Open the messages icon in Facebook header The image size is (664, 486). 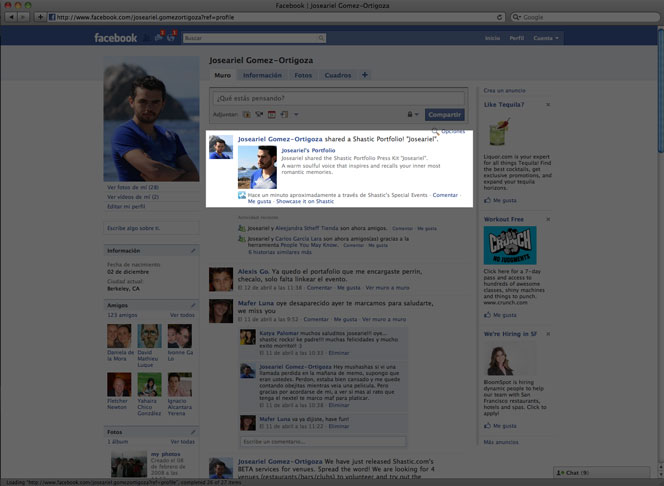(x=159, y=38)
